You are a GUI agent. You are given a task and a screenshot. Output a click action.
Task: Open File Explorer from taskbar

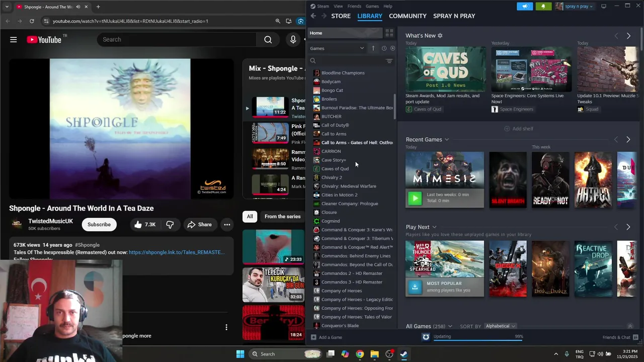[374, 354]
